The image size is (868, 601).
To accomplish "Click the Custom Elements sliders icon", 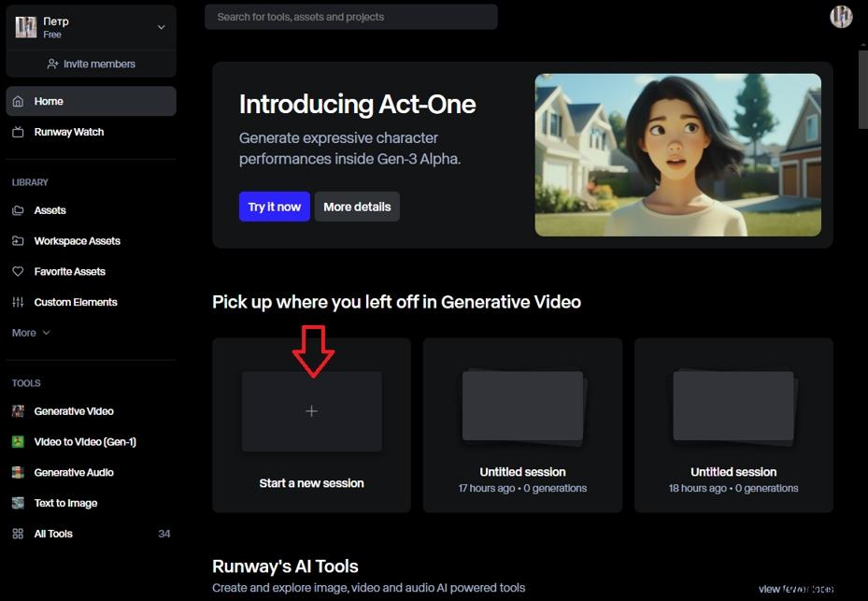I will point(18,302).
